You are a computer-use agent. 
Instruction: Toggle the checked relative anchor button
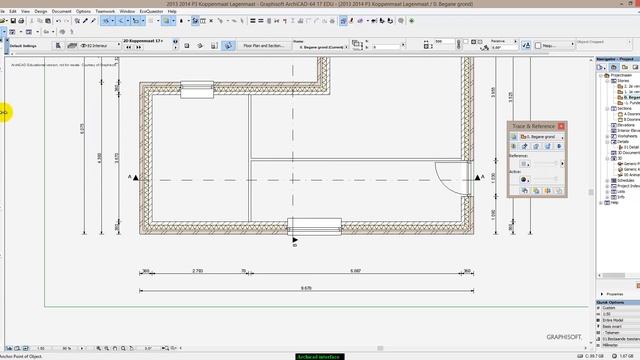point(526,46)
